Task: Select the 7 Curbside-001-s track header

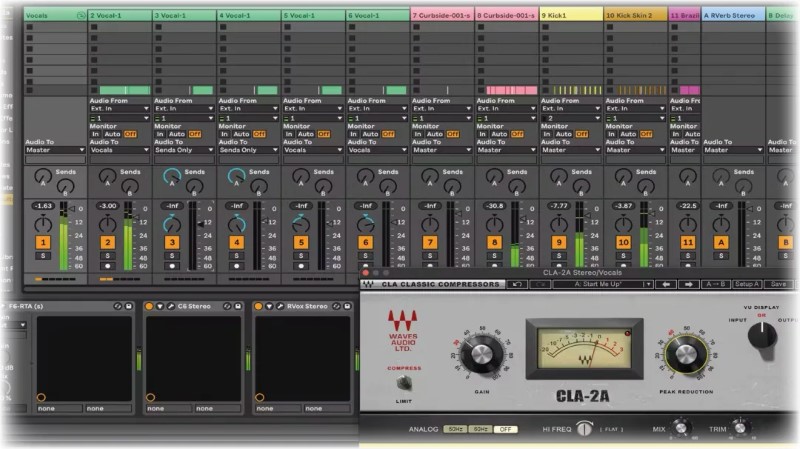Action: (442, 15)
